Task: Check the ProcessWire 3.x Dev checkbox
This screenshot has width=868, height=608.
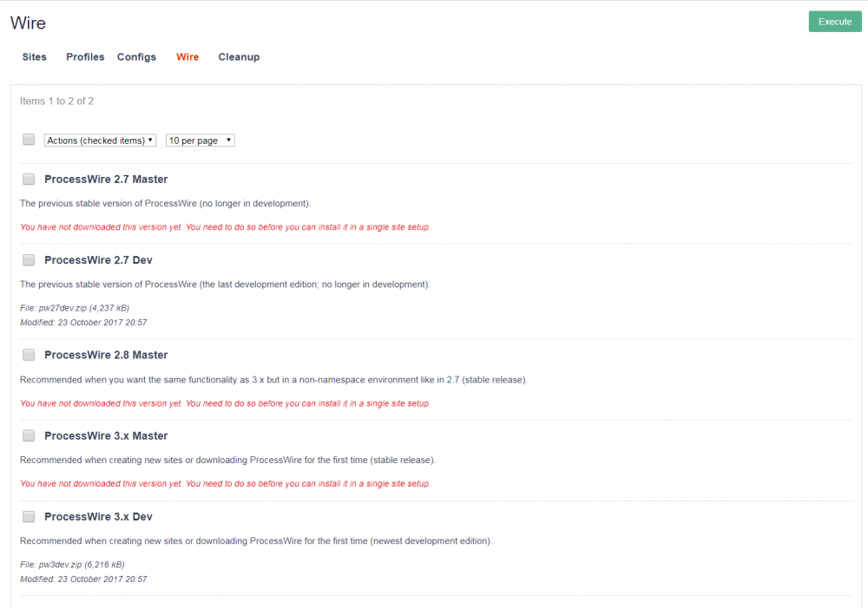Action: (29, 517)
